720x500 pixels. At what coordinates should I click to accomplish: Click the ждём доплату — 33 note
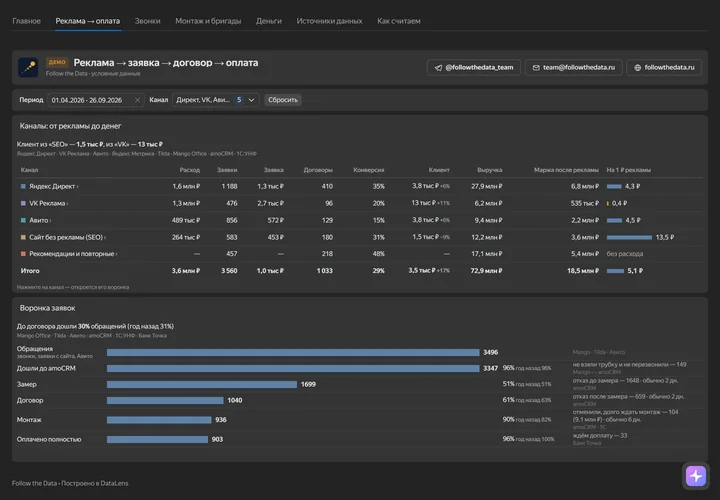(x=600, y=435)
